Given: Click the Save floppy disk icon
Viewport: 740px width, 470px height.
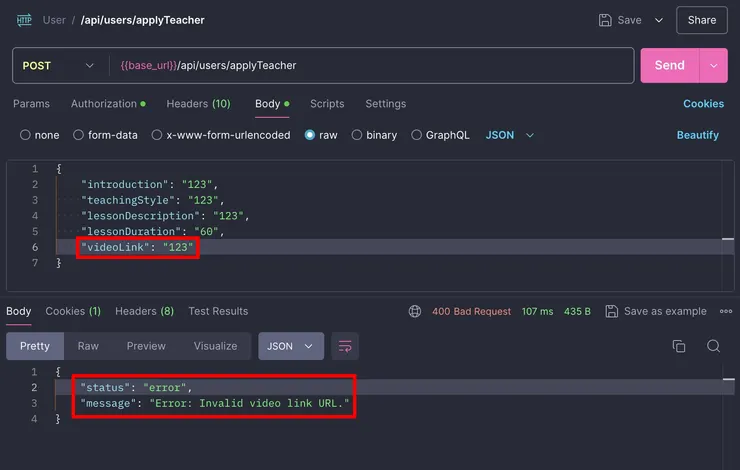Looking at the screenshot, I should click(x=605, y=20).
